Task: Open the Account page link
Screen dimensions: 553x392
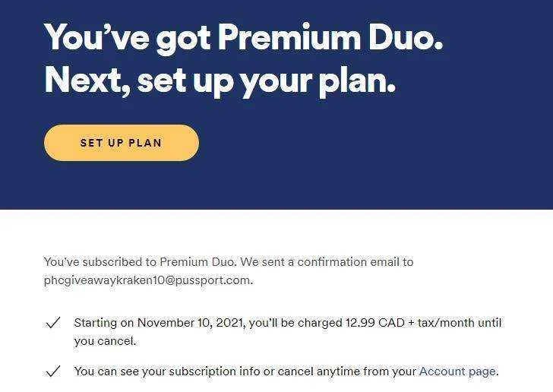Action: [457, 371]
